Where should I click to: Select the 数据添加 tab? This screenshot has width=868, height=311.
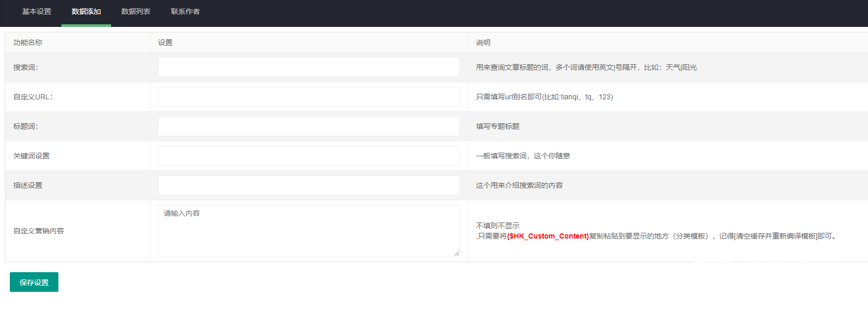[86, 11]
